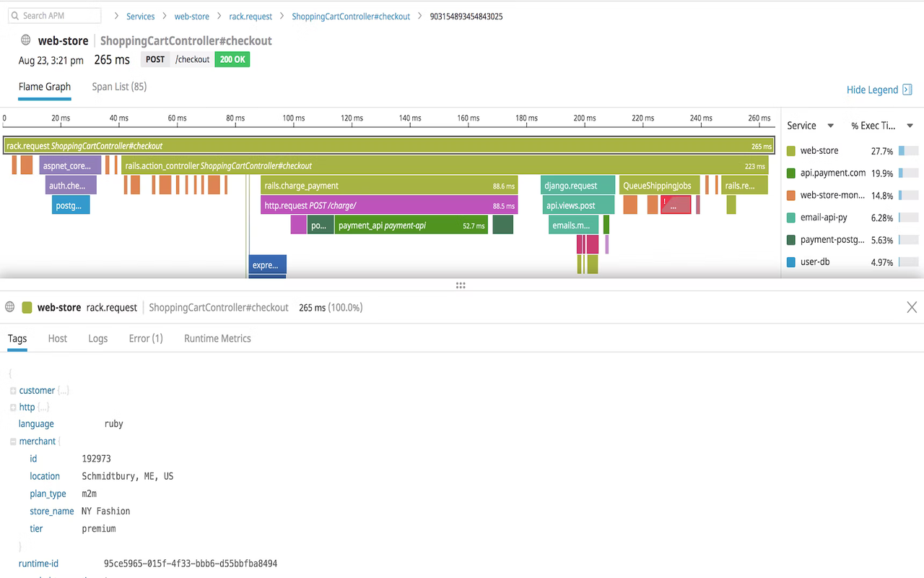This screenshot has height=578, width=924.
Task: Open ShoppingCartController#checkout breadcrumb link
Action: pyautogui.click(x=351, y=16)
